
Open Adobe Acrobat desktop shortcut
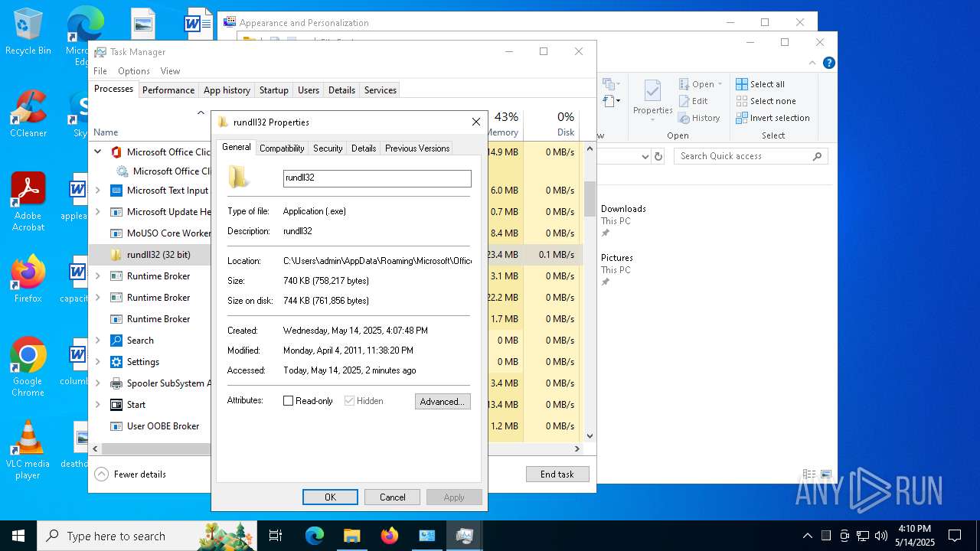click(28, 201)
